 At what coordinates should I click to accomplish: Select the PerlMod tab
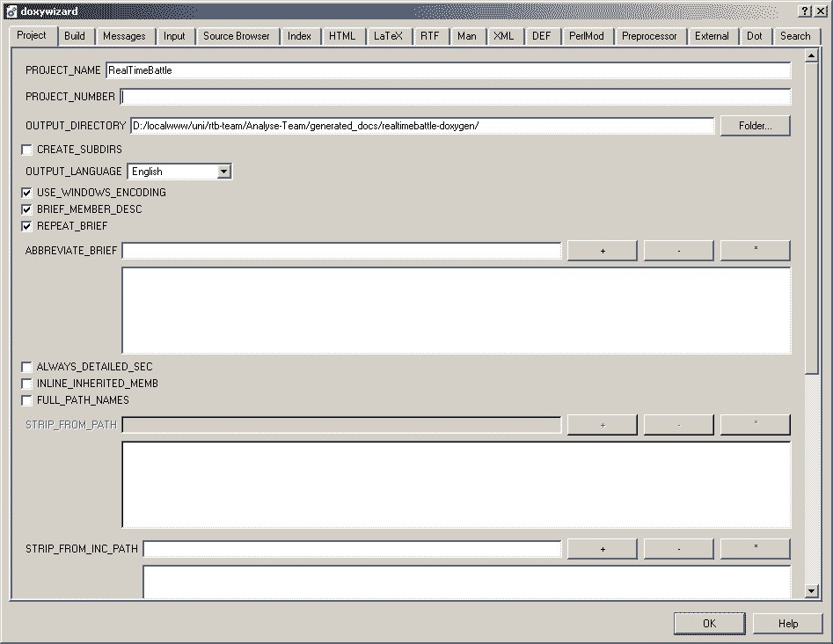(587, 35)
